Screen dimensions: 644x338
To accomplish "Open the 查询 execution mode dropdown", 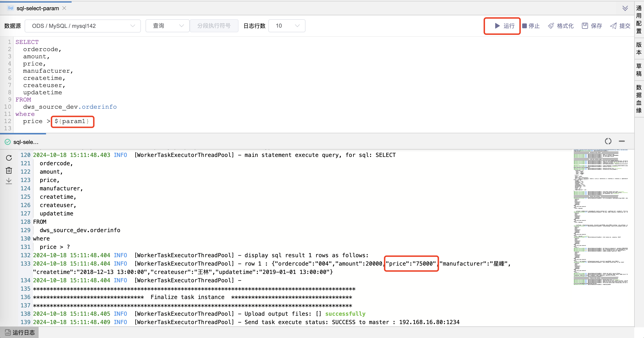I will pyautogui.click(x=167, y=26).
